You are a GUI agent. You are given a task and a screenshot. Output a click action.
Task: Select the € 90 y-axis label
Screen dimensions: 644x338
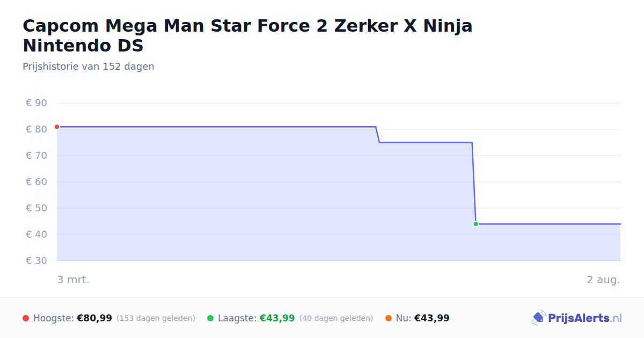[x=36, y=103]
